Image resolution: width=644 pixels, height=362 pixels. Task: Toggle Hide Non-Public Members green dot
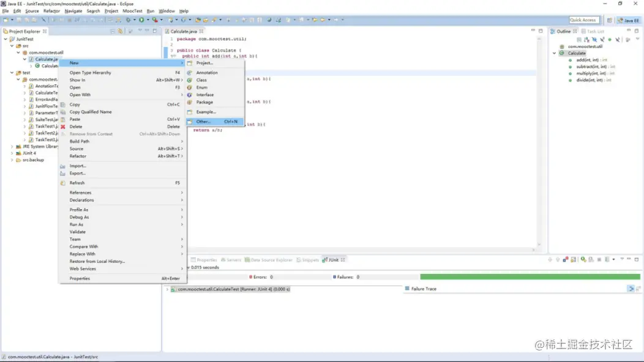(610, 40)
